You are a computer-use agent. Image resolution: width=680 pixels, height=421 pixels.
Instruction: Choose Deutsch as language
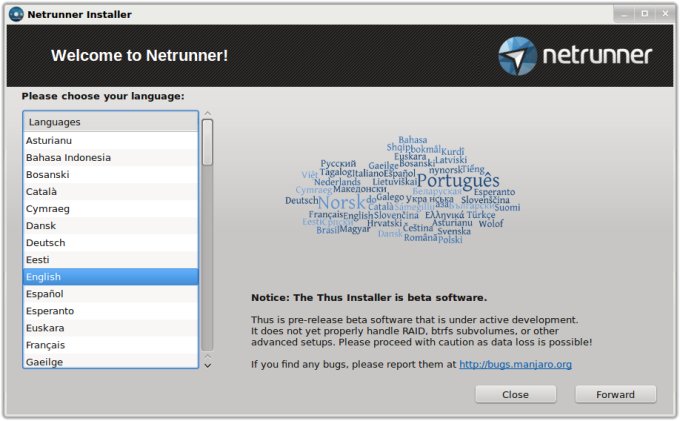(x=111, y=243)
